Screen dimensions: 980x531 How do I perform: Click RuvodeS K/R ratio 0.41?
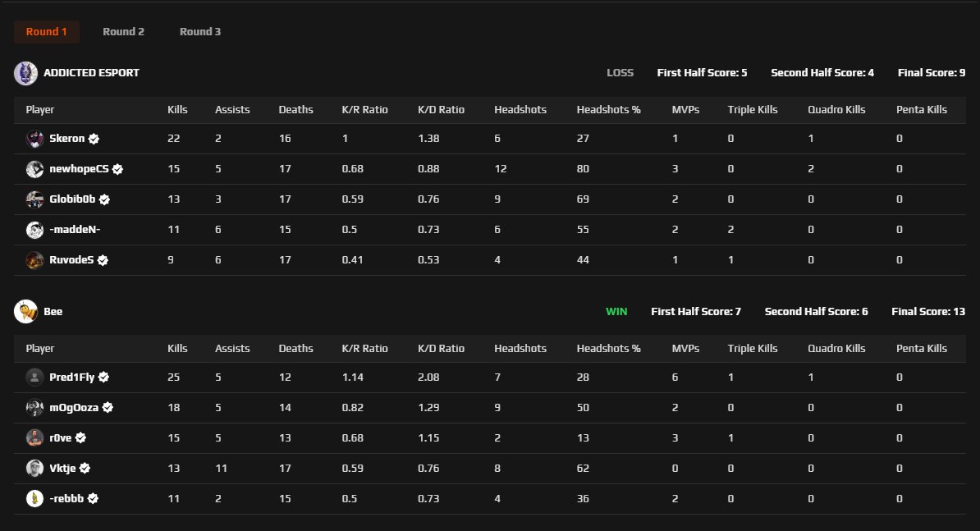(352, 260)
